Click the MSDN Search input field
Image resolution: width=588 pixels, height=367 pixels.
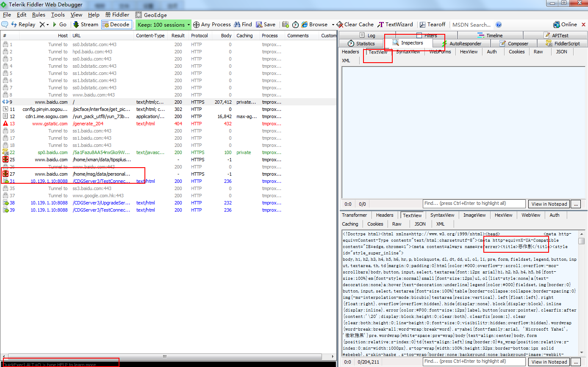(472, 25)
